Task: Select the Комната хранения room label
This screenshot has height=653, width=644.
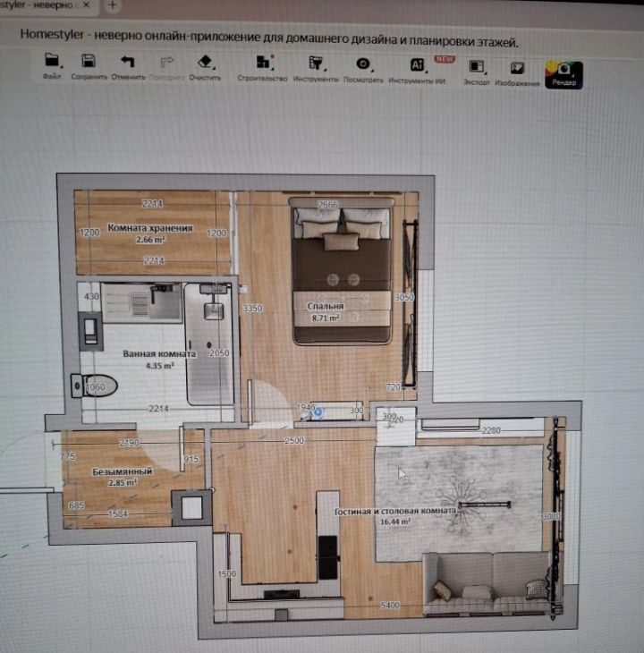Action: [x=150, y=228]
